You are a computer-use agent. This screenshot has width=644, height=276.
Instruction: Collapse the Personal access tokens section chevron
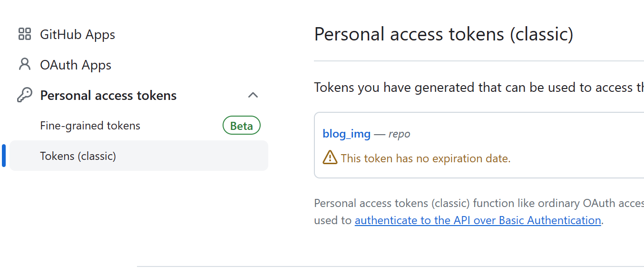coord(253,95)
